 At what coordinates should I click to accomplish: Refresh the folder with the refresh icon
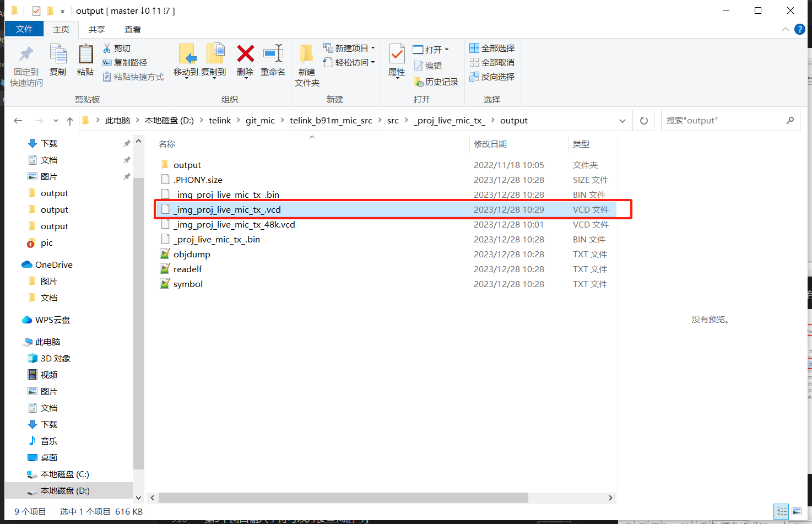643,120
